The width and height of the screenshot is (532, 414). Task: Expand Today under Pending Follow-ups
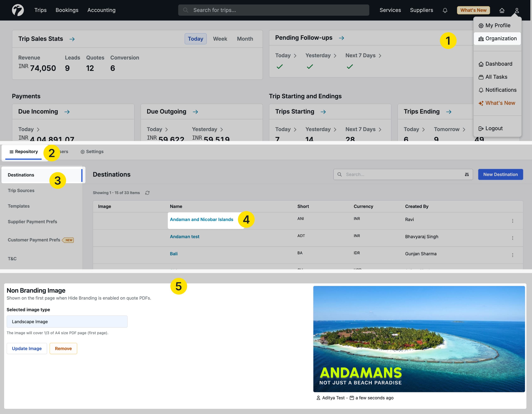pyautogui.click(x=286, y=55)
